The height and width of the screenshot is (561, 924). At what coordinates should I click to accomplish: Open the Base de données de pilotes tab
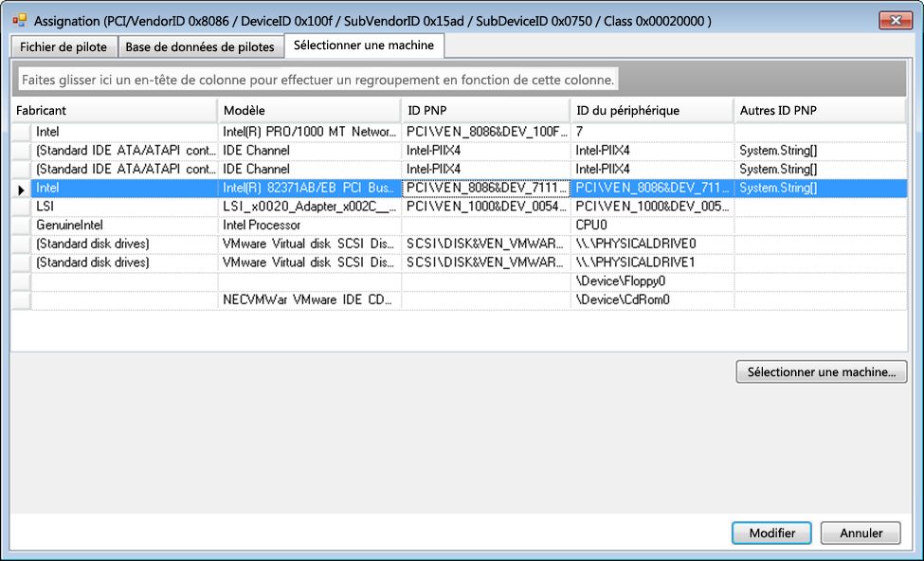click(200, 46)
